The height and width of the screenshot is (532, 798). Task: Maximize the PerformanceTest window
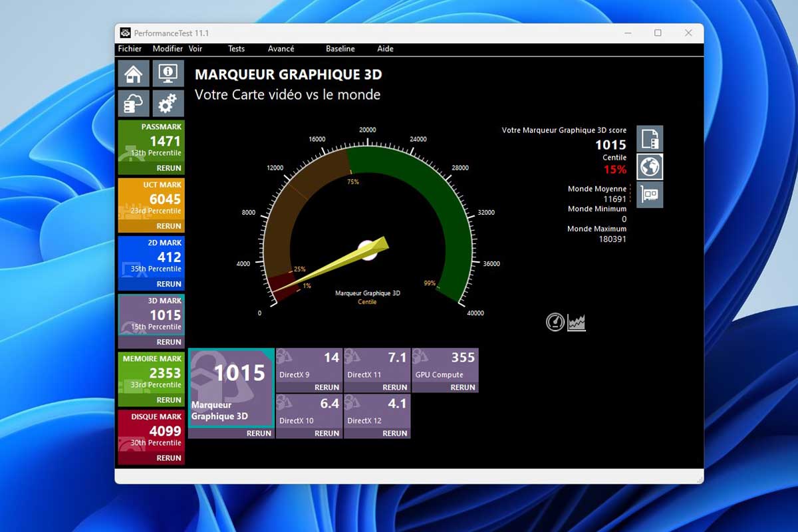658,33
